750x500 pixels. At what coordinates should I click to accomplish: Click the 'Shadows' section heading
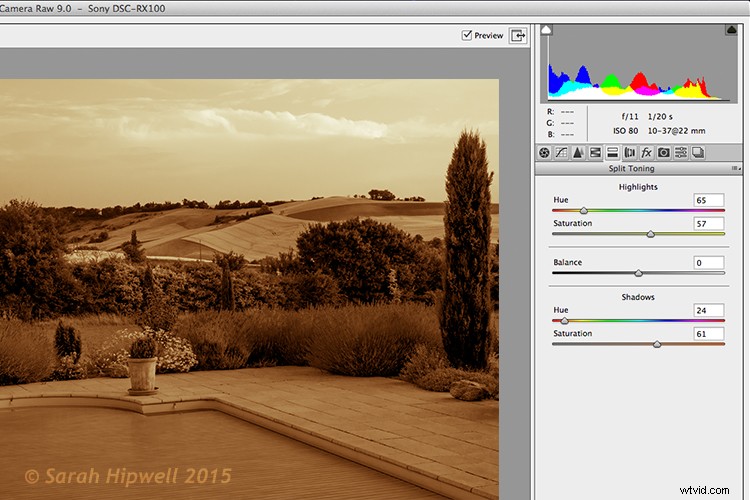tap(638, 297)
